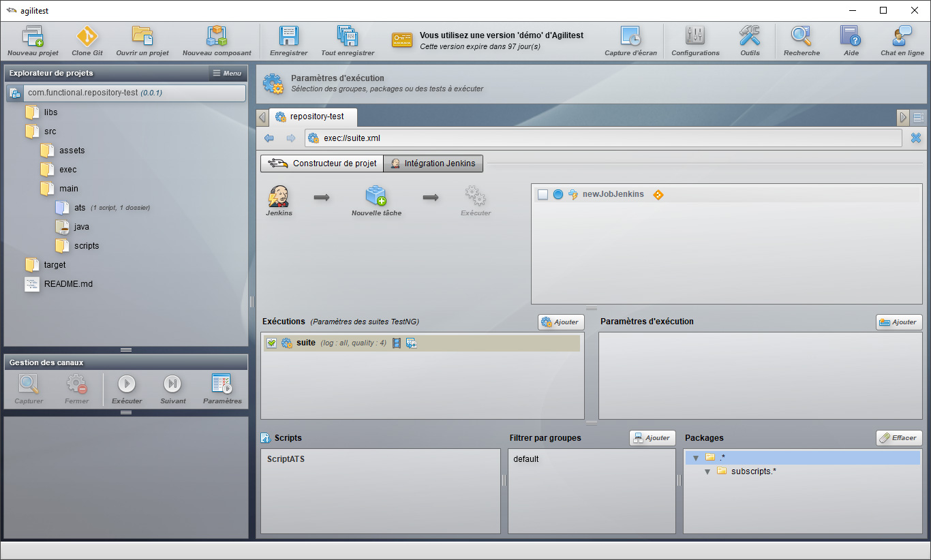This screenshot has width=931, height=560.
Task: Open the Recherche search tool
Action: click(802, 41)
